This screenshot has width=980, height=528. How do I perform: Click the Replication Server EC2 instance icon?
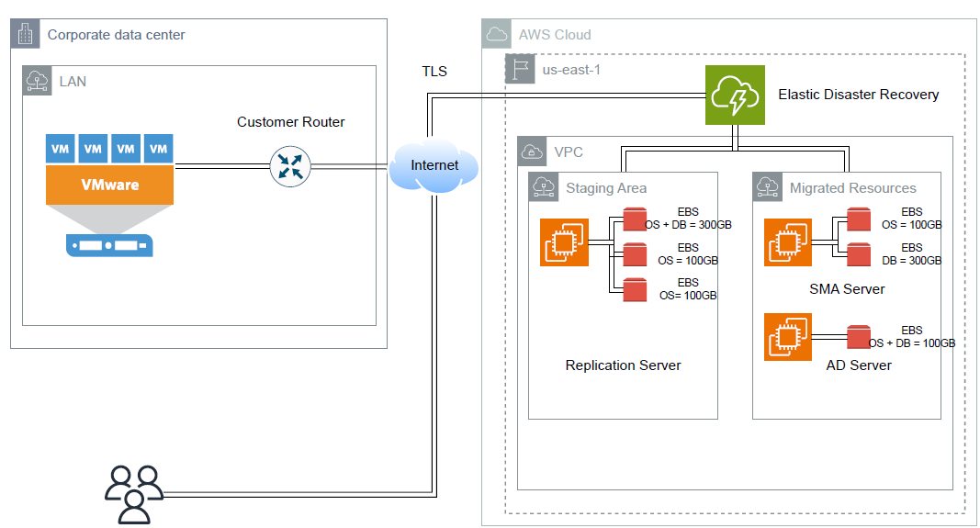564,242
